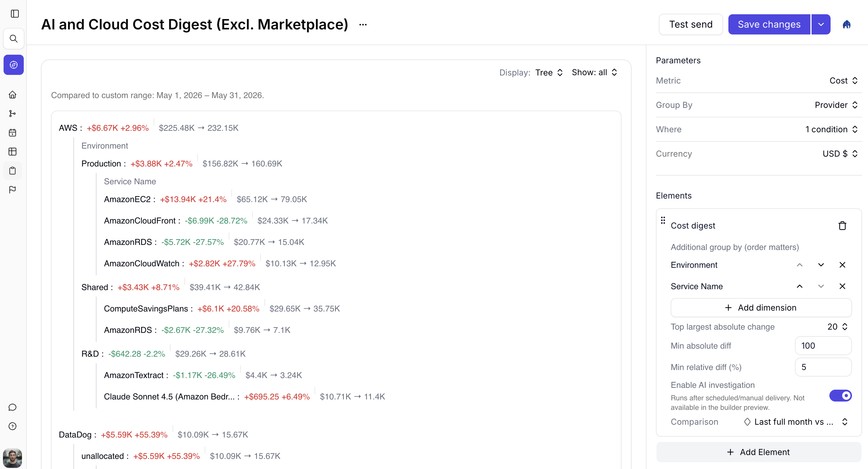Click the compass explore icon

13,65
